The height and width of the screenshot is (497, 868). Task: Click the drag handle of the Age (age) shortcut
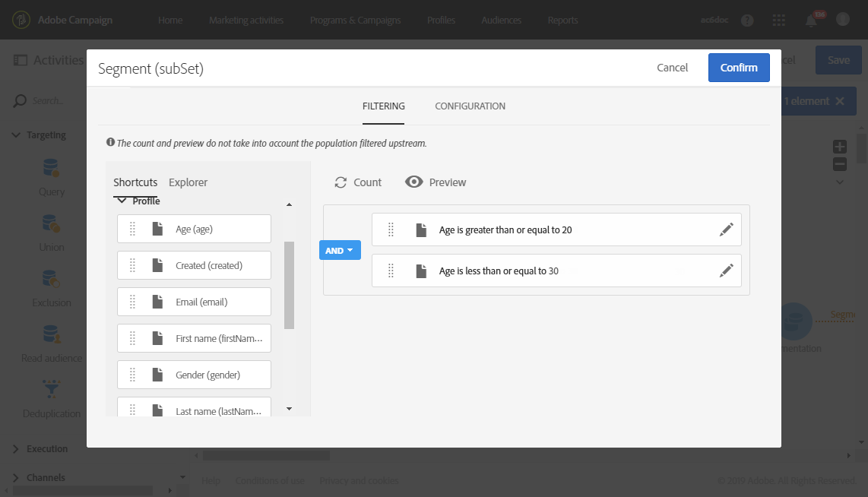pos(132,229)
